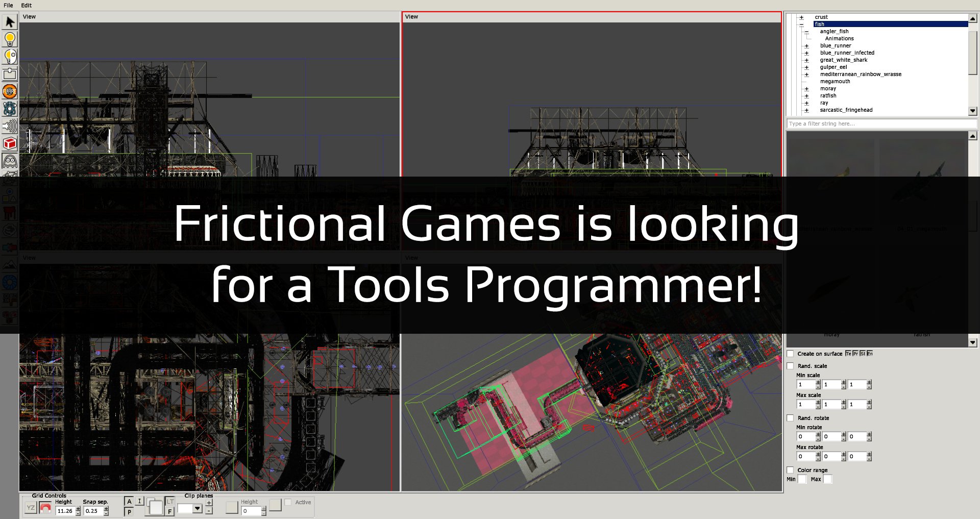Click the P button in bottom bar
Screen dimensions: 980x519
pyautogui.click(x=129, y=512)
